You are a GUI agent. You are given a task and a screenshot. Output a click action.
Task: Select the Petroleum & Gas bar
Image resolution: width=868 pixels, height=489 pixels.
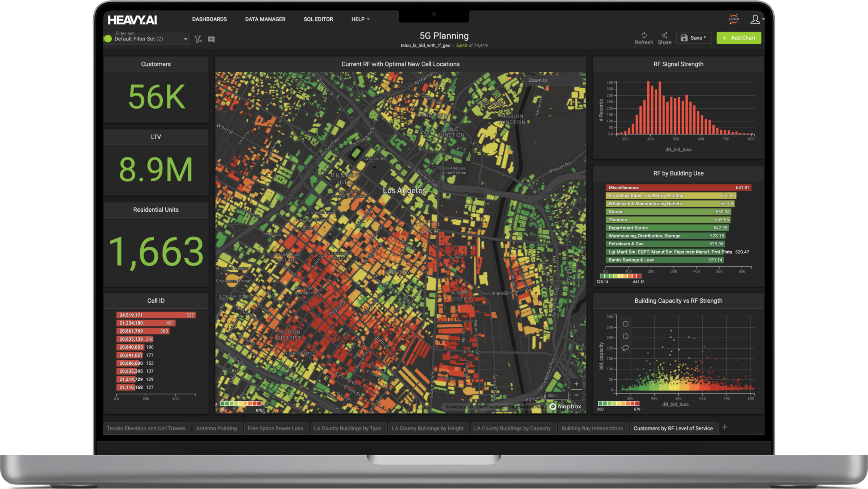click(x=665, y=244)
